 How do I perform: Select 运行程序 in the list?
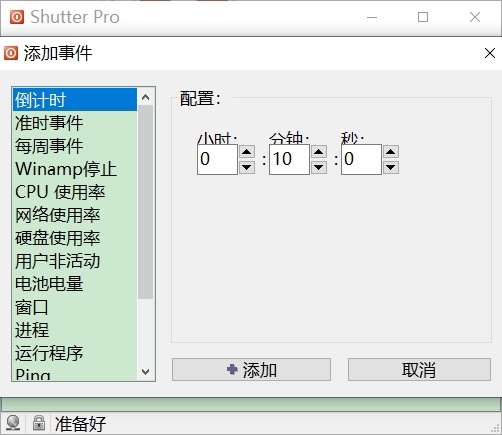click(x=75, y=353)
